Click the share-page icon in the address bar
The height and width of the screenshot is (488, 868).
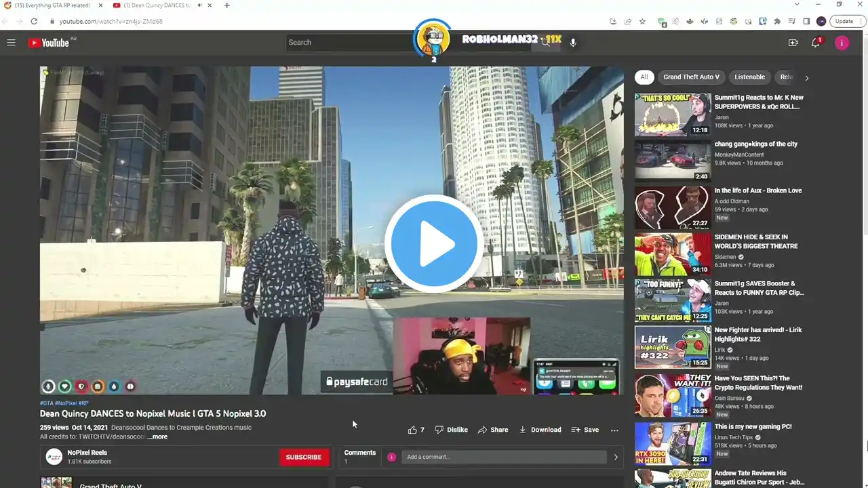627,21
